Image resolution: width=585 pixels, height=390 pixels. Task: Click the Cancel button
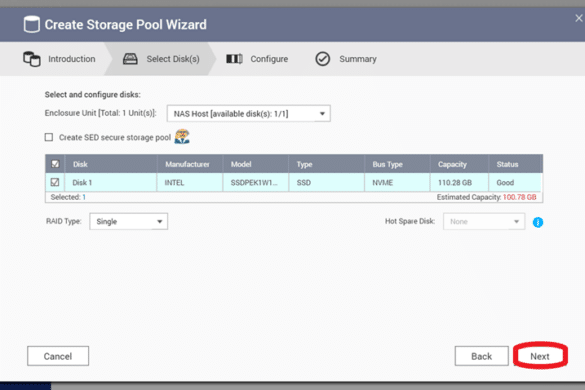coord(58,356)
